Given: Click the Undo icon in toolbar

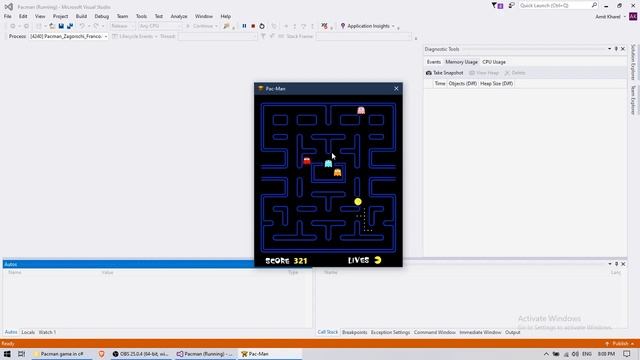Looking at the screenshot, I should point(82,26).
